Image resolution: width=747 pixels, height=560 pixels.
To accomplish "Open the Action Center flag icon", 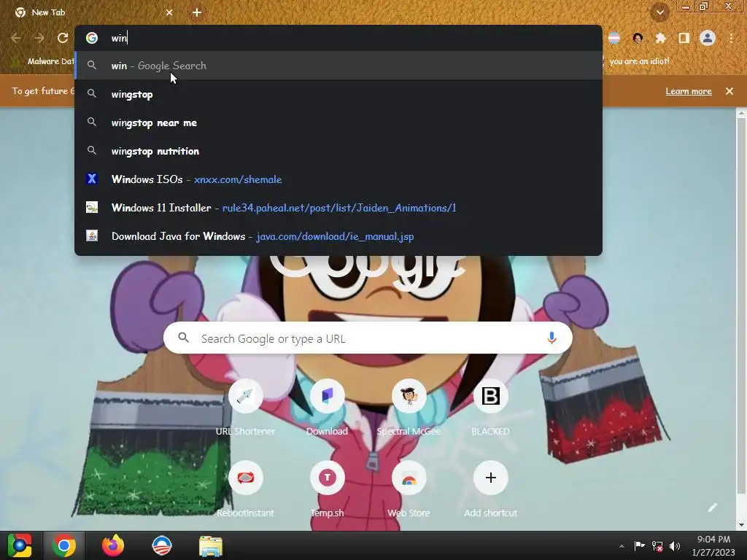I will (x=639, y=545).
